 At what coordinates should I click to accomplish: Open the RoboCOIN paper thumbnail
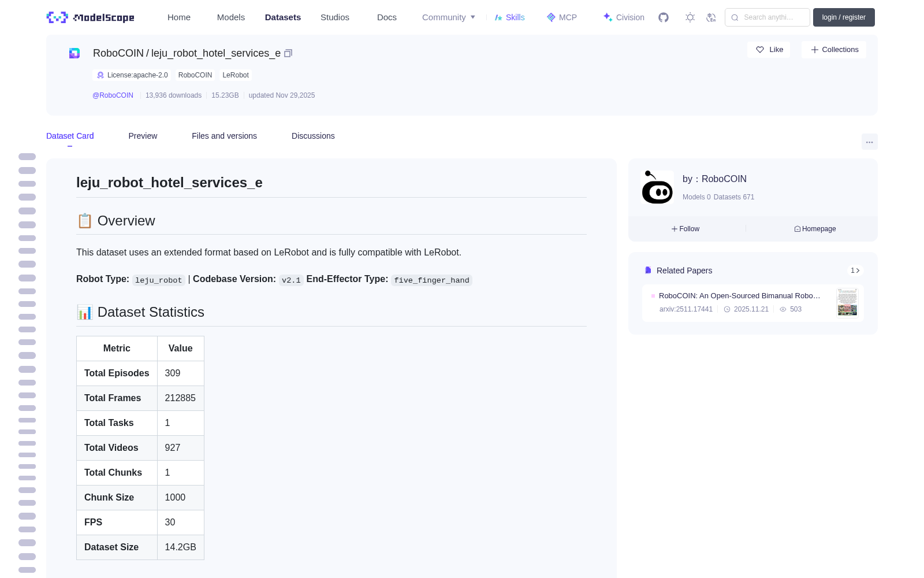847,302
